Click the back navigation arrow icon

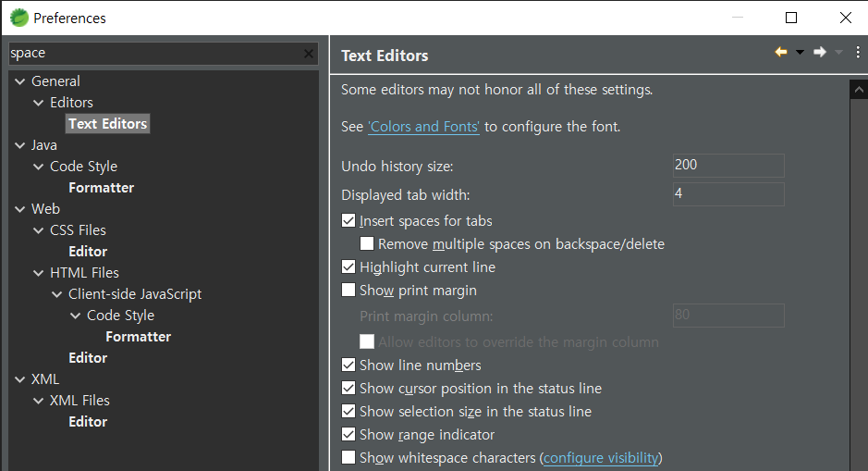[x=780, y=52]
